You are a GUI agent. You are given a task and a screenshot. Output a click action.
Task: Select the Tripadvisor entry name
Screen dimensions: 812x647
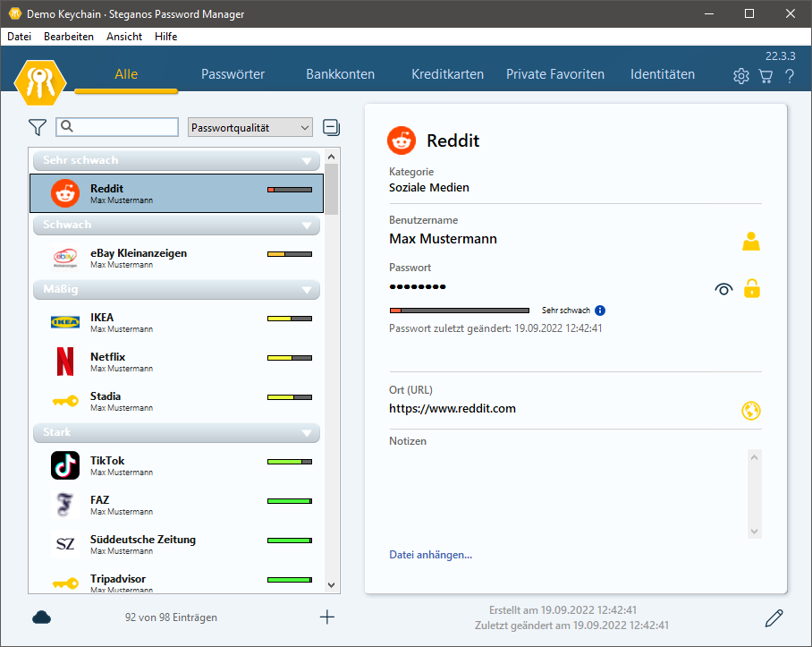tap(118, 579)
